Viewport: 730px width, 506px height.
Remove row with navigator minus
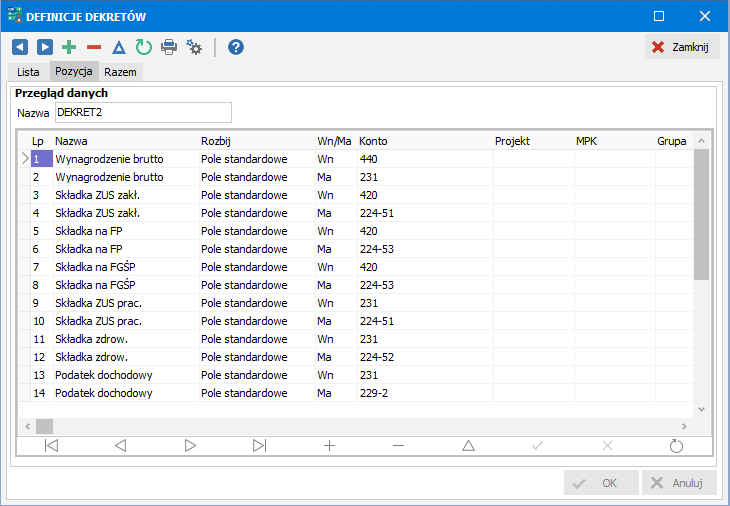[399, 446]
